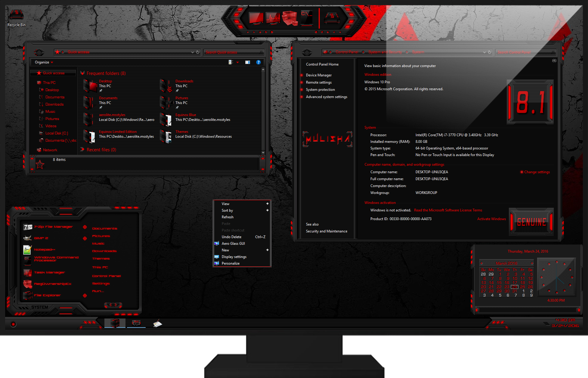The image size is (588, 378).
Task: Switch to Control Panel on the taskbar
Action: tap(136, 323)
